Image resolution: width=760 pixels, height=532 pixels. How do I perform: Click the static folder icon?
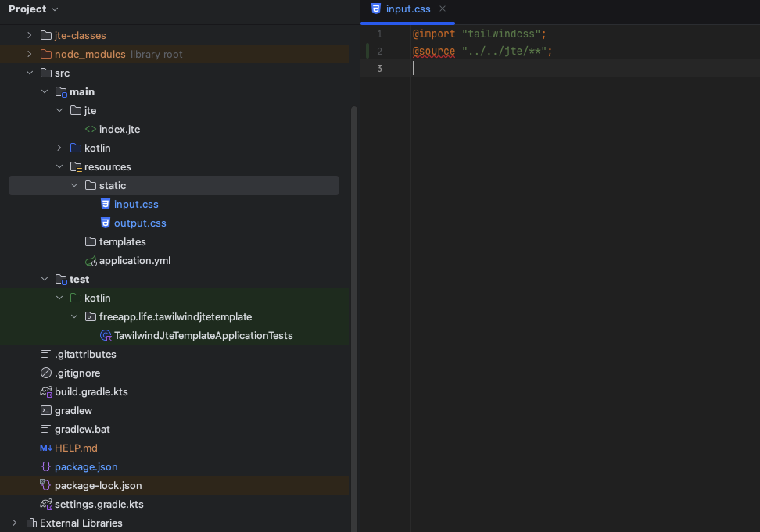click(91, 185)
